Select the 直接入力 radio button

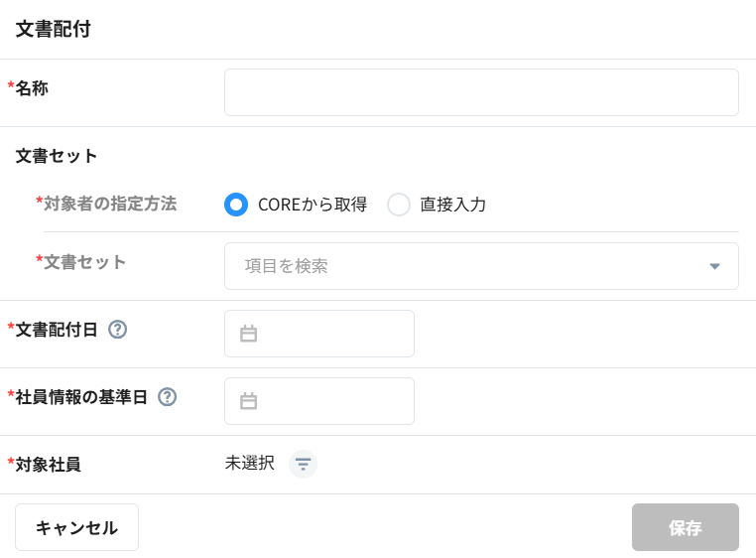tap(399, 205)
